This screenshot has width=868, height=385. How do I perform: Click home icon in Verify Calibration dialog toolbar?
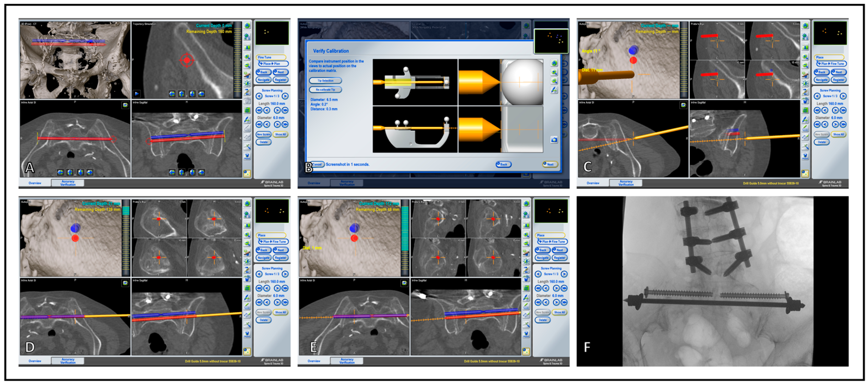click(x=554, y=63)
